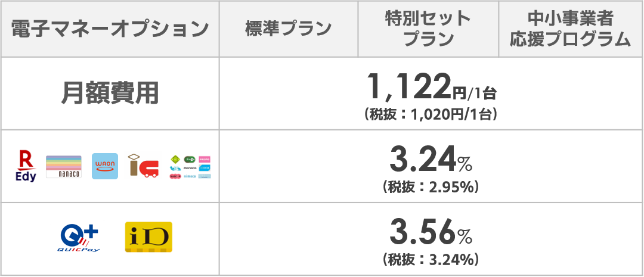Click the blue ICOCA card logo
The image size is (644, 277).
click(205, 168)
